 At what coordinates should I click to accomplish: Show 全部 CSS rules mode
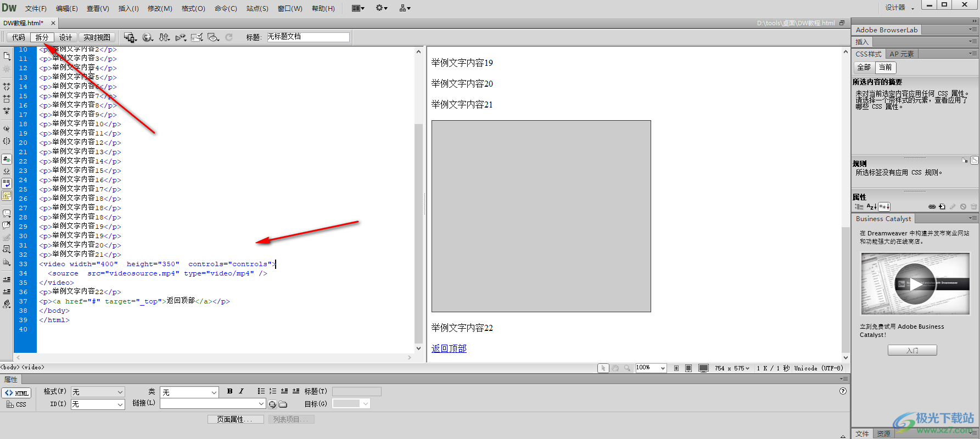point(864,67)
